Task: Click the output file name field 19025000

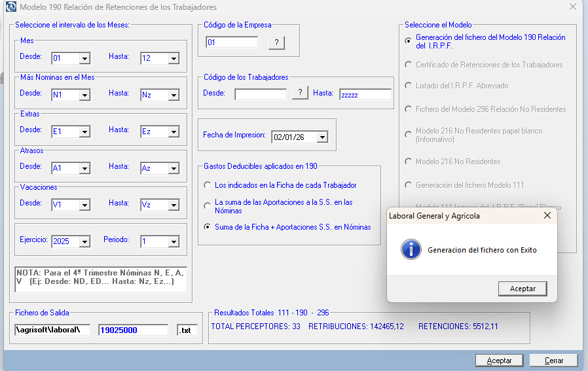Action: pos(133,330)
